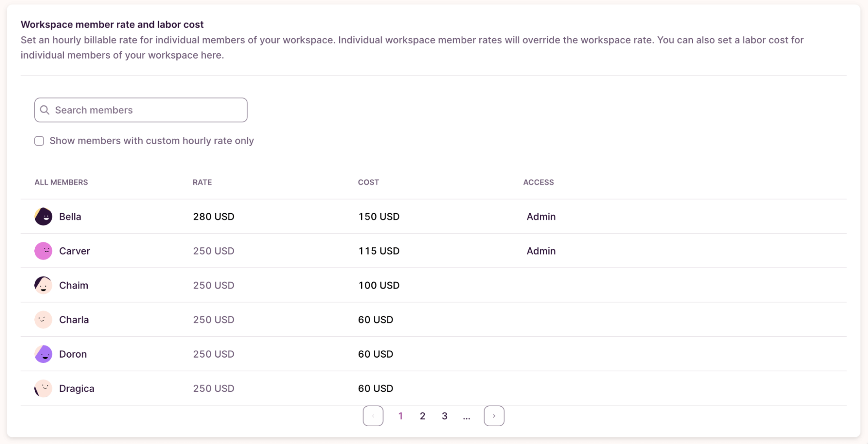
Task: Click Dragica's avatar icon
Action: pyautogui.click(x=43, y=388)
